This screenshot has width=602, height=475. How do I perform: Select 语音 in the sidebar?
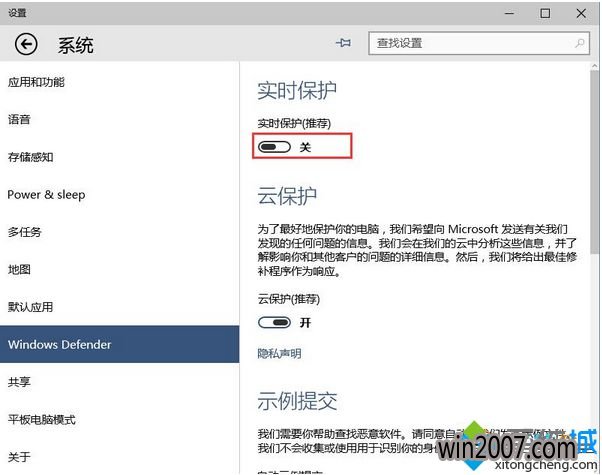(19, 119)
